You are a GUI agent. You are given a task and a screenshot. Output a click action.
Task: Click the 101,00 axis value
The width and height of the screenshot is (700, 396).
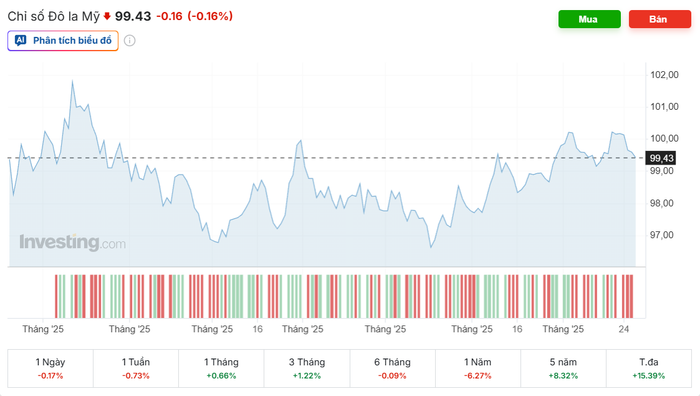point(664,106)
